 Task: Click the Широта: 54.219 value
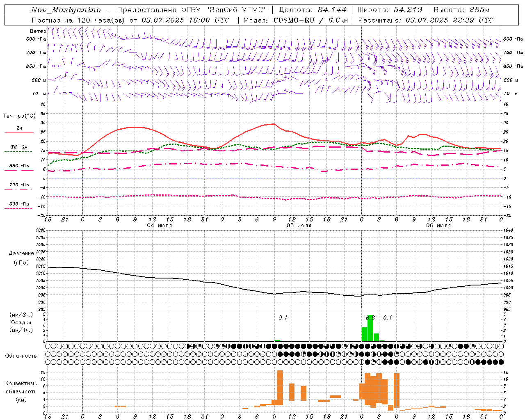click(x=390, y=10)
